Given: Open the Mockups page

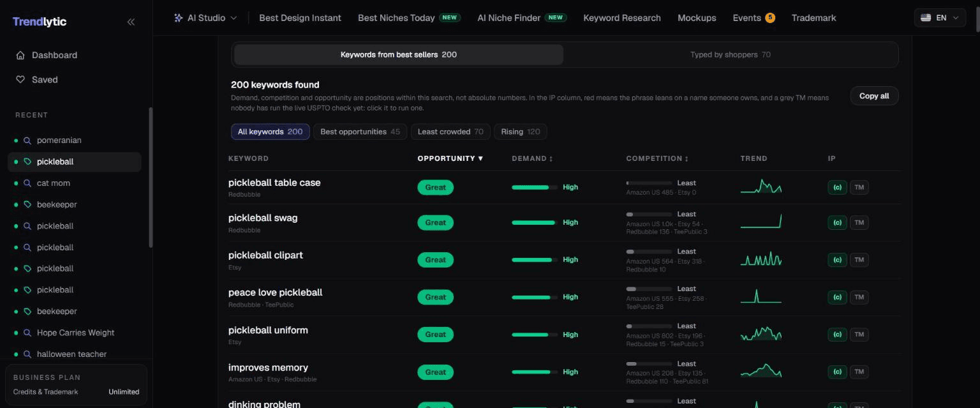Looking at the screenshot, I should (697, 18).
